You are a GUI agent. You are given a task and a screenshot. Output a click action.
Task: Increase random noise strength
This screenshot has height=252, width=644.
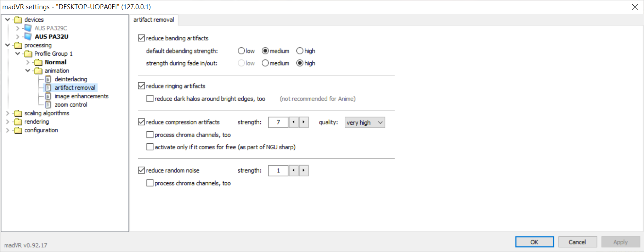(304, 171)
